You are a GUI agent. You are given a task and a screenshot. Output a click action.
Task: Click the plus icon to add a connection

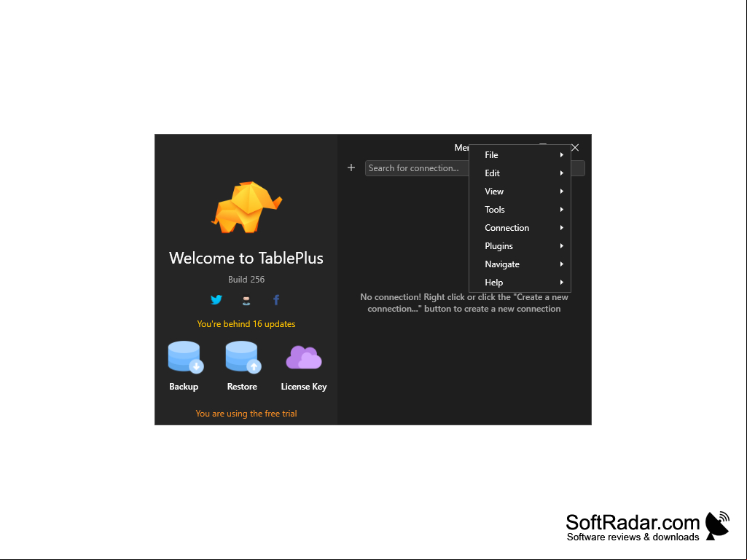point(351,167)
